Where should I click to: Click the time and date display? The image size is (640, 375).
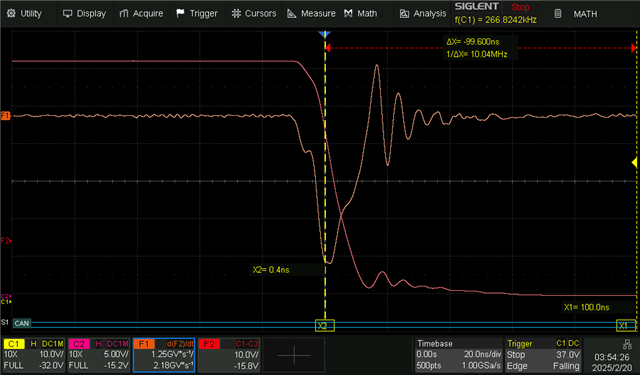tap(611, 362)
